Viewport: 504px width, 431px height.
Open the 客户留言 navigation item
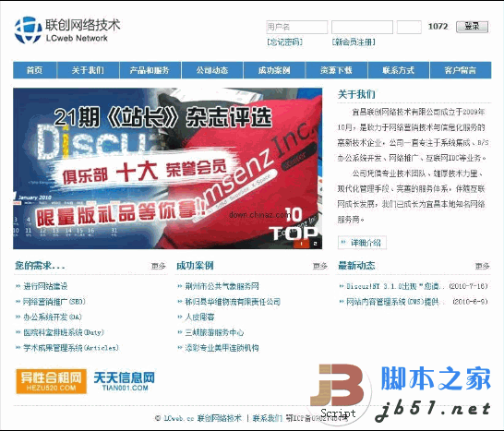[x=461, y=70]
